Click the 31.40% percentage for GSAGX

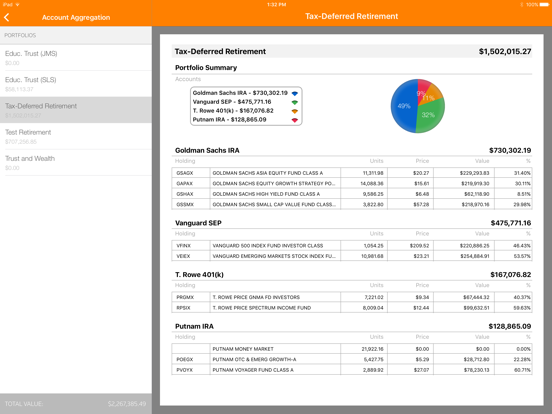522,173
